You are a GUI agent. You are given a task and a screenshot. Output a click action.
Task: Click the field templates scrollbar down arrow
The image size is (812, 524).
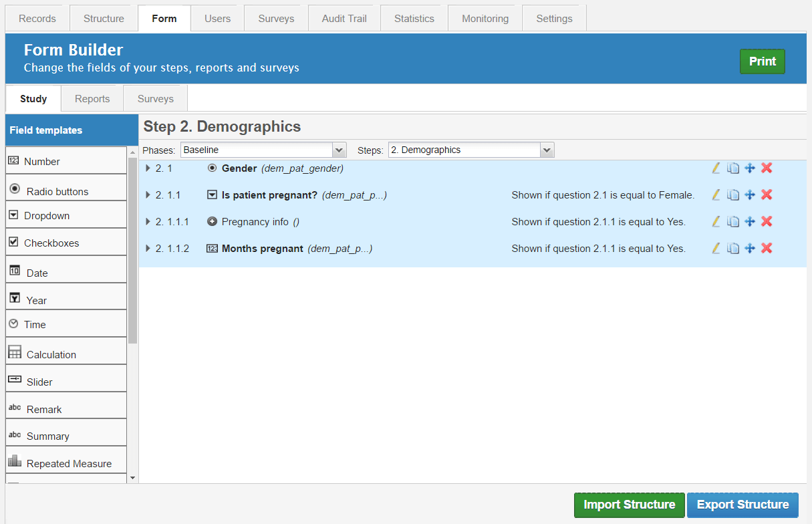[132, 477]
